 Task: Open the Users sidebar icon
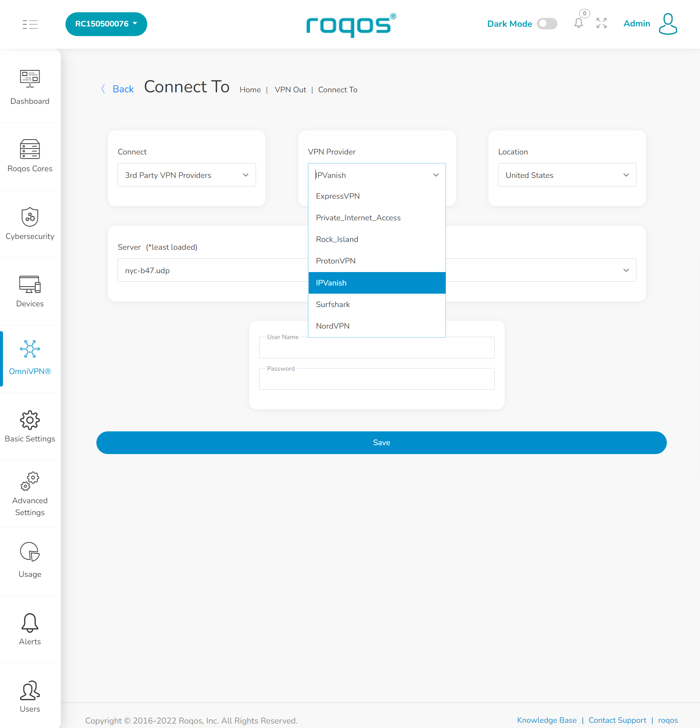pos(30,690)
